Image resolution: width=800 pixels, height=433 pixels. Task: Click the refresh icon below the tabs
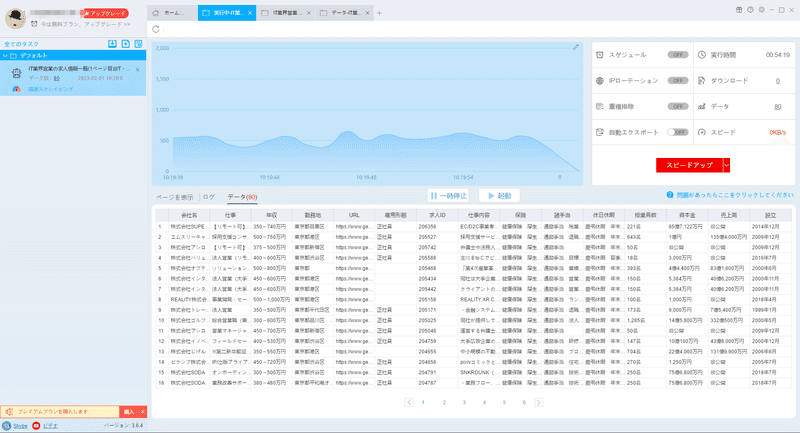156,29
